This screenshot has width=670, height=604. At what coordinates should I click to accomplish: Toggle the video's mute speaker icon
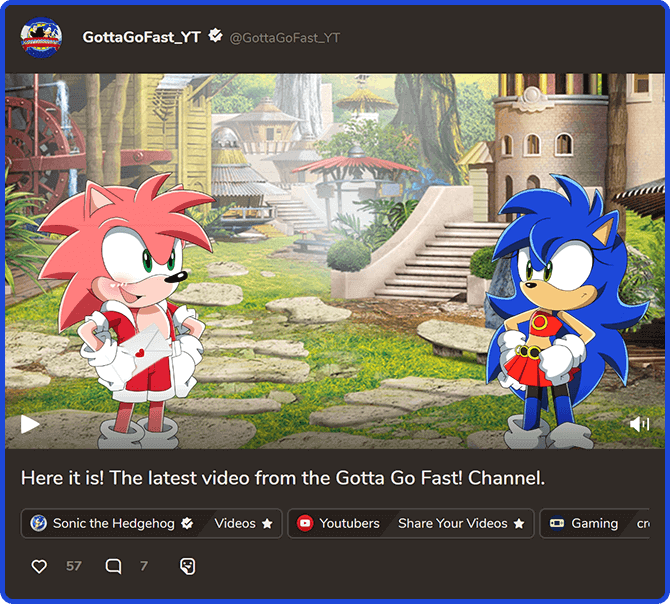(x=640, y=424)
